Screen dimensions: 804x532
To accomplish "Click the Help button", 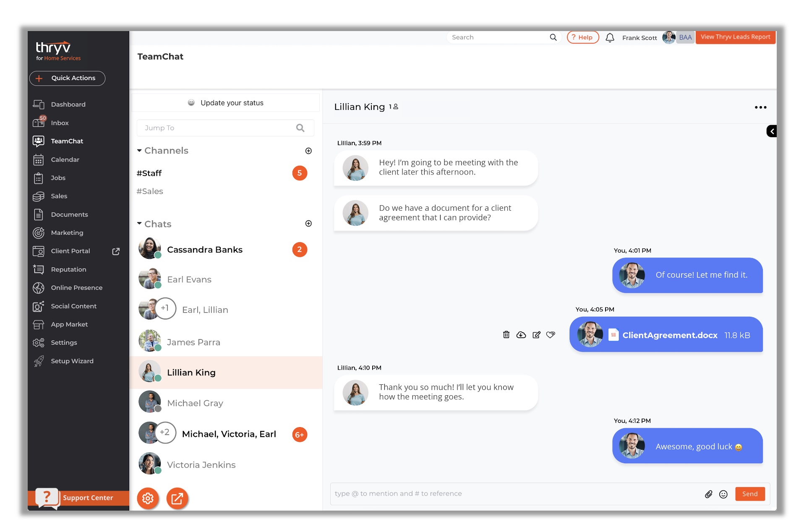I will (582, 37).
